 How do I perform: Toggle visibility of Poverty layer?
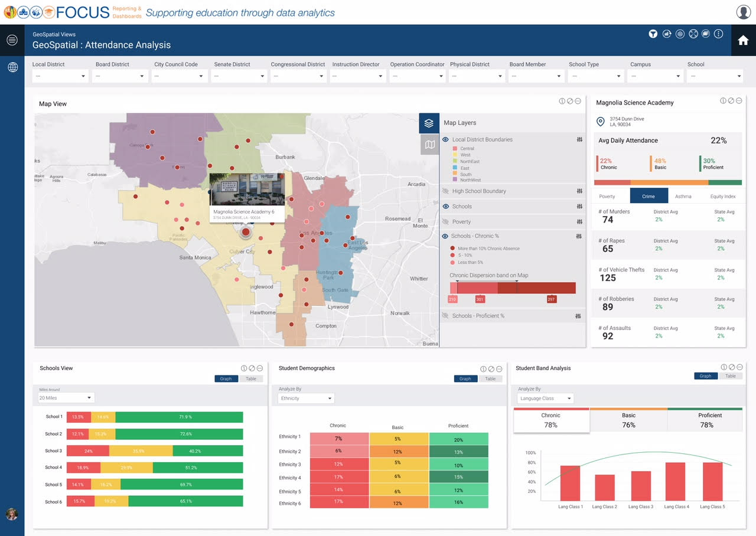[x=446, y=222]
